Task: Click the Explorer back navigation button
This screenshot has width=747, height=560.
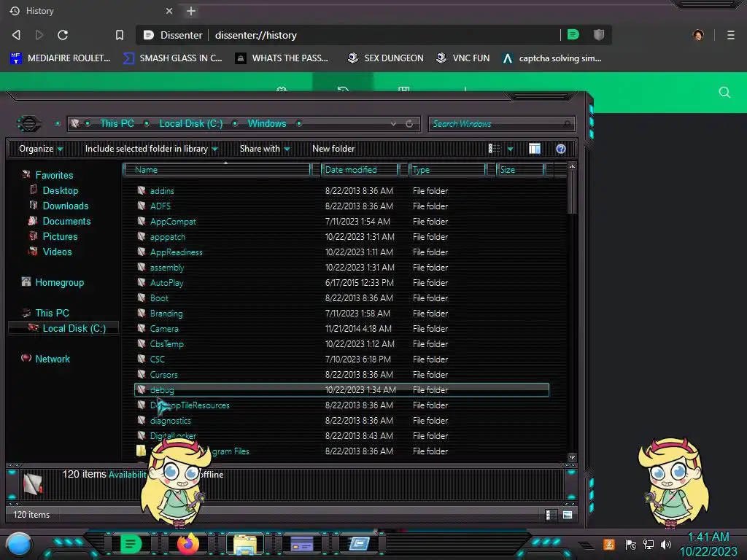Action: coord(29,124)
